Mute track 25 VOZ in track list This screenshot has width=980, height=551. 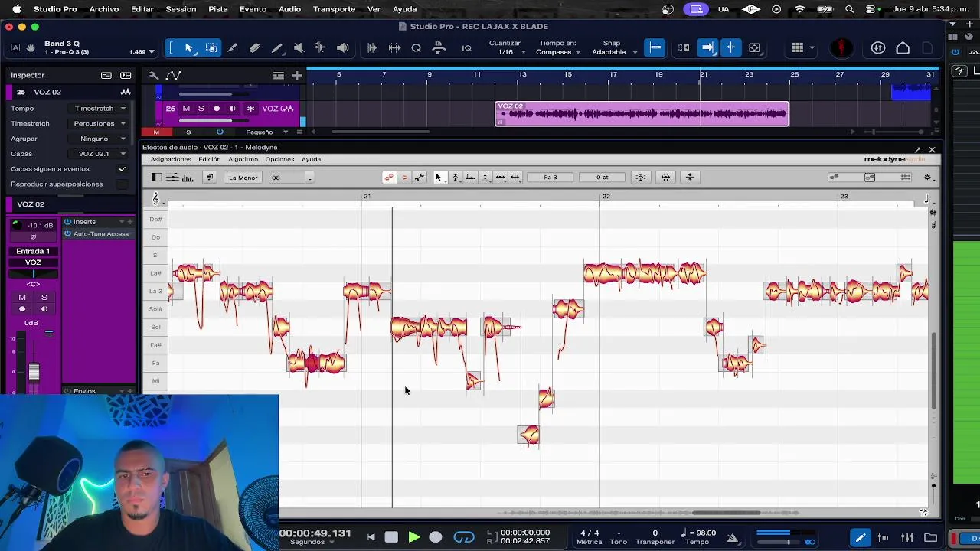[186, 109]
